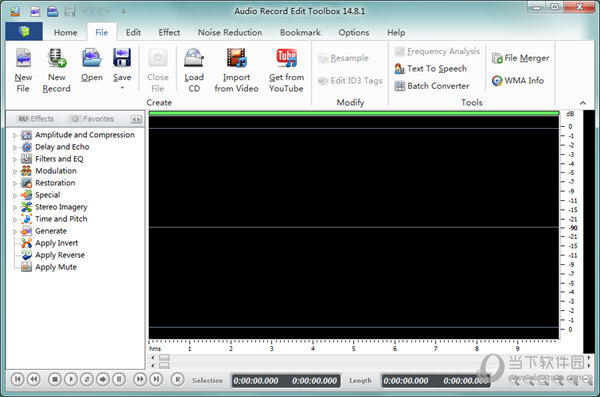Click the R record button

click(x=177, y=379)
